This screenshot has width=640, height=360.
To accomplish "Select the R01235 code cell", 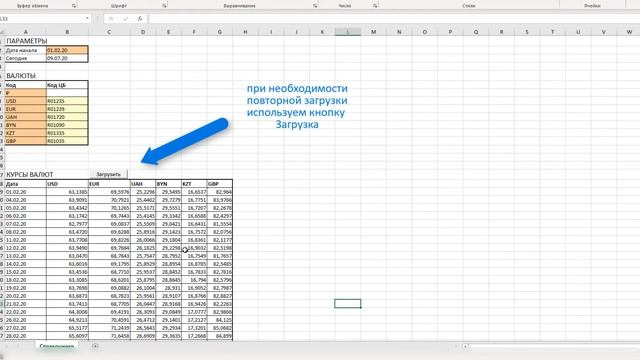I will [x=67, y=101].
